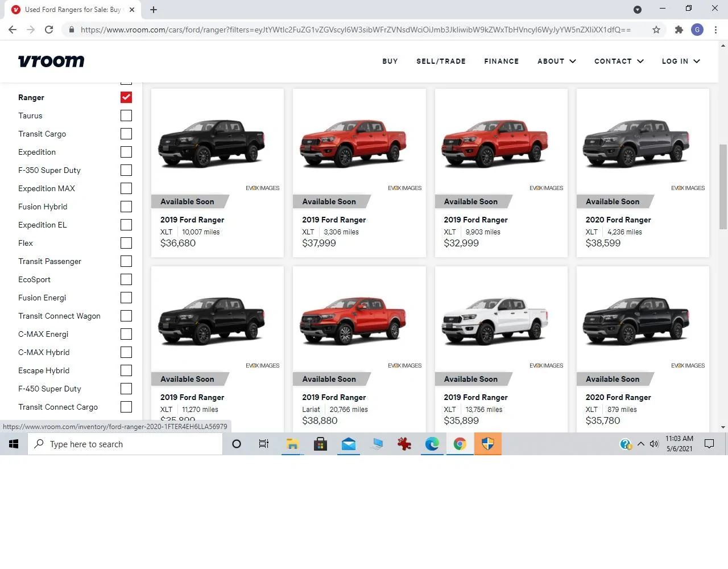Expand the ABOUT dropdown menu
This screenshot has width=728, height=569.
pos(557,61)
